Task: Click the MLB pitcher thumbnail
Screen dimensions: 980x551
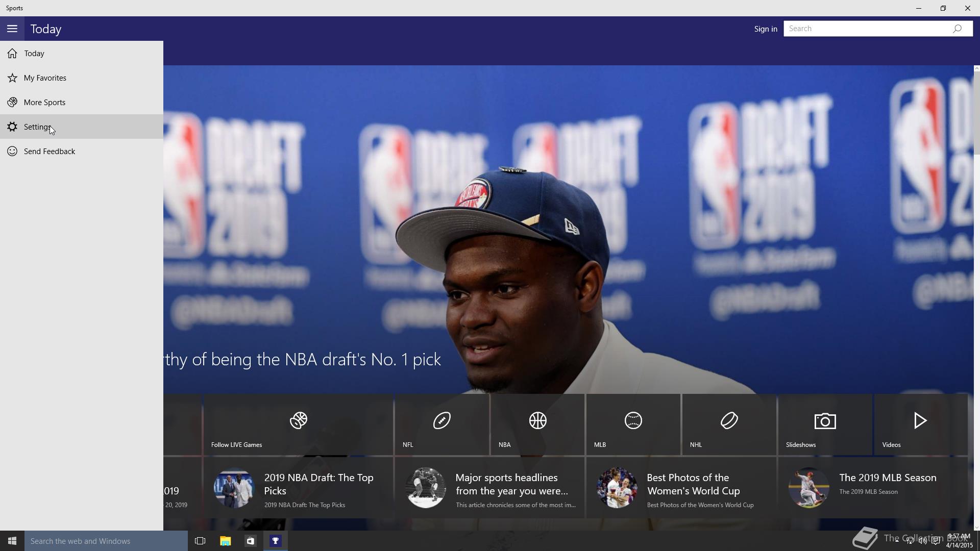Action: 809,488
